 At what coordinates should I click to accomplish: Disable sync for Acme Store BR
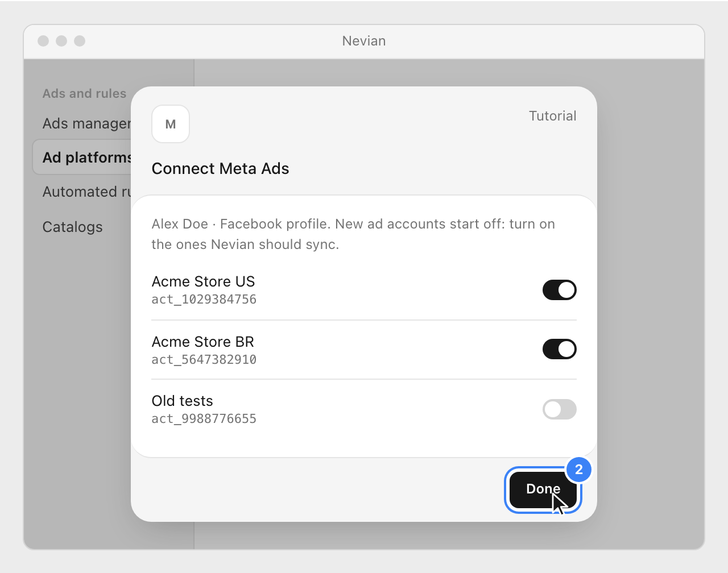click(x=559, y=349)
